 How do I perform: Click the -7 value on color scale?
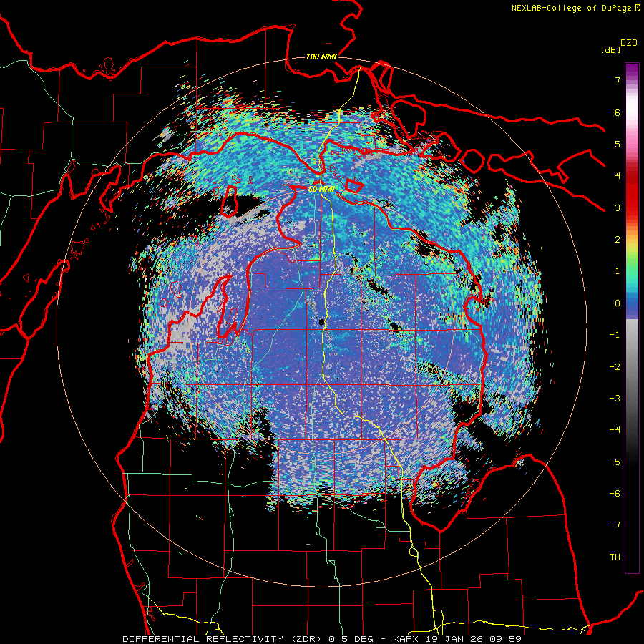click(x=615, y=525)
